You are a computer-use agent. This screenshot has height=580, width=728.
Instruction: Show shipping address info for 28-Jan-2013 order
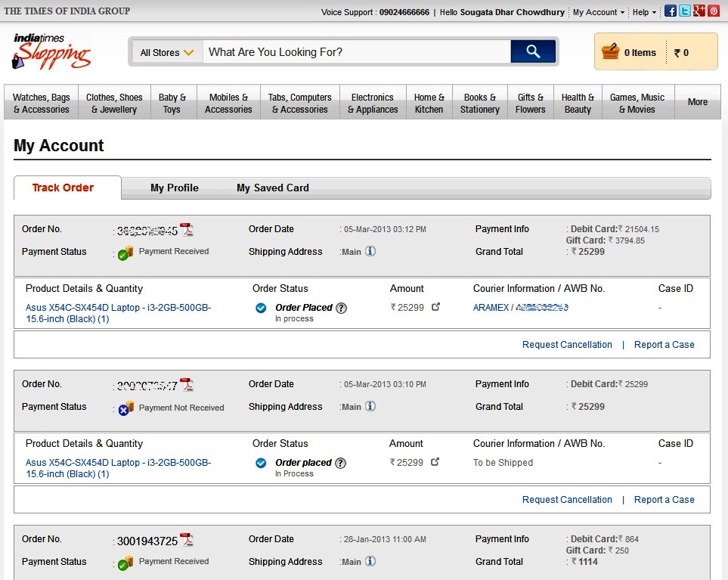click(370, 561)
